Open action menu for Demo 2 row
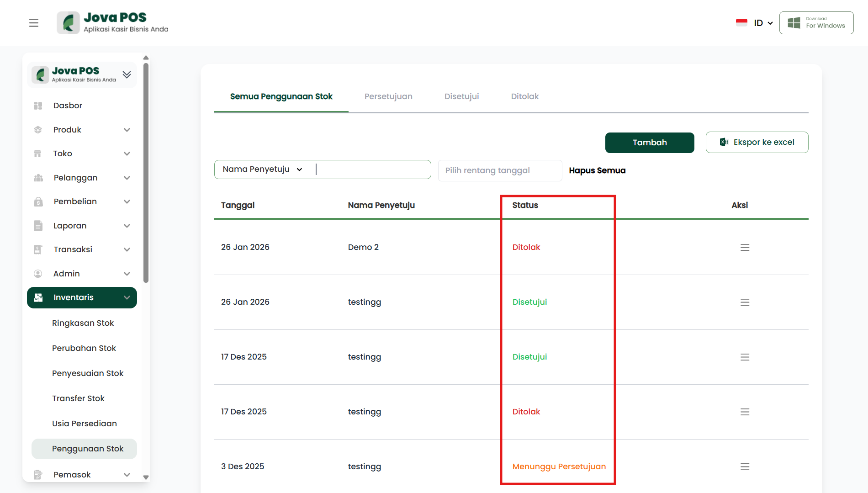 click(745, 247)
